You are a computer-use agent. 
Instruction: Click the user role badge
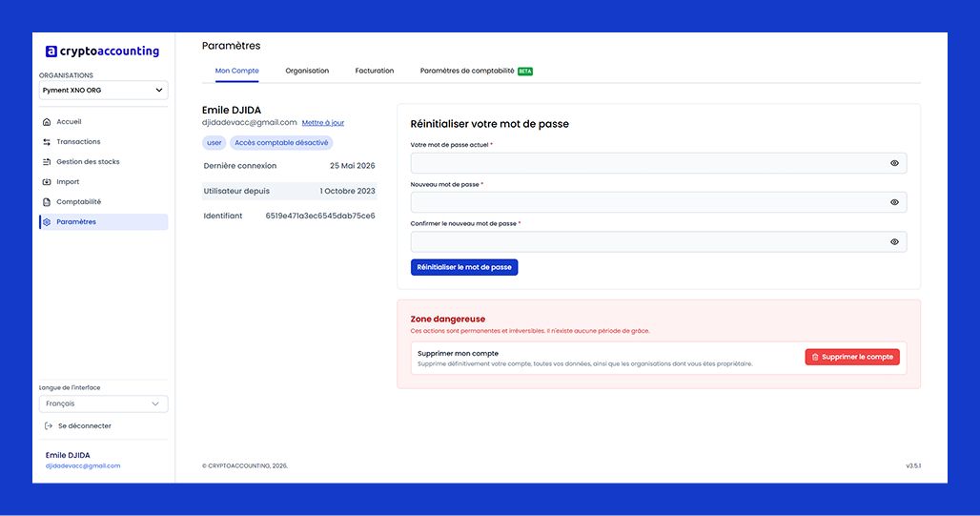pos(214,143)
